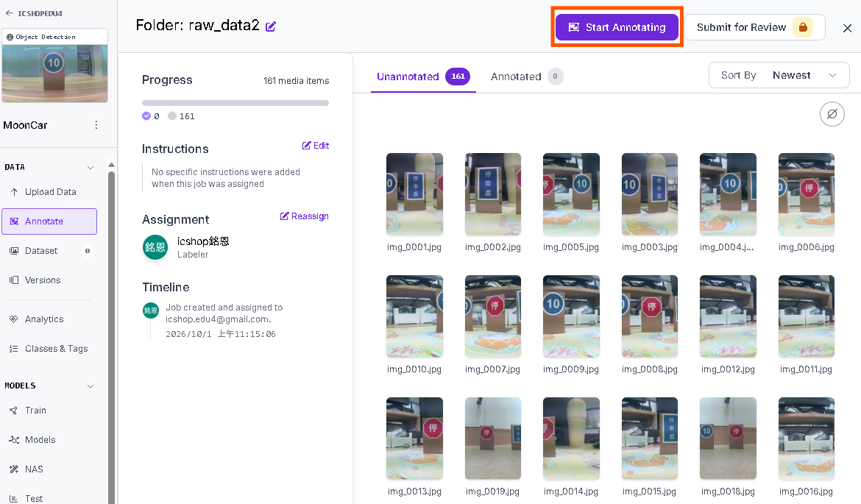This screenshot has height=504, width=861.
Task: Edit folder name with pencil icon
Action: click(x=271, y=26)
